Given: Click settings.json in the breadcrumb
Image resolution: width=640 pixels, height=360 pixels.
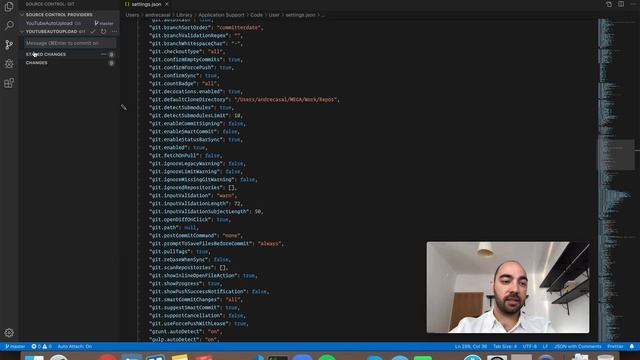Looking at the screenshot, I should tap(300, 15).
